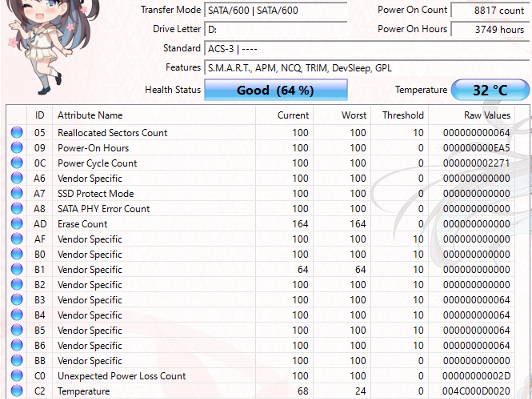Screen dimensions: 532x399
Task: Select the Erase Count attribute row
Action: click(x=261, y=224)
